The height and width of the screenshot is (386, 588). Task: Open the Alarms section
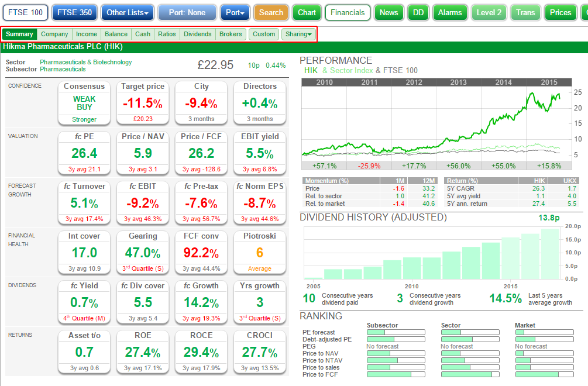[x=450, y=12]
